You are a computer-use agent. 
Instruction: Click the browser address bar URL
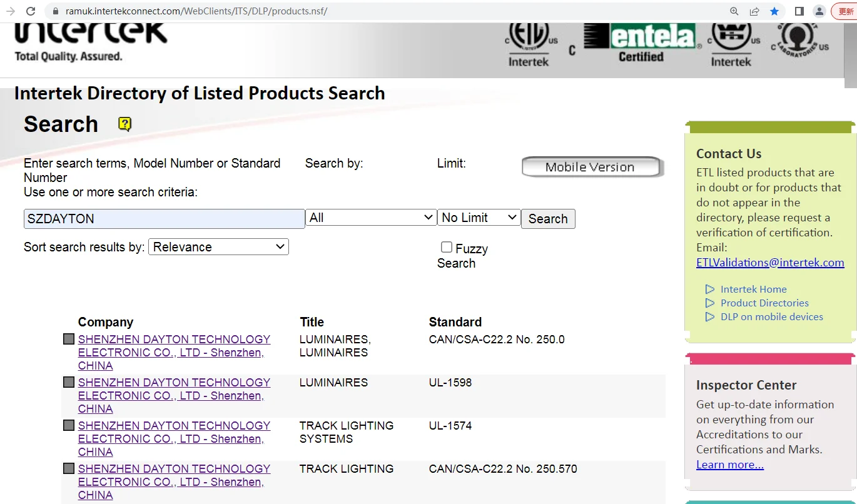click(x=196, y=11)
